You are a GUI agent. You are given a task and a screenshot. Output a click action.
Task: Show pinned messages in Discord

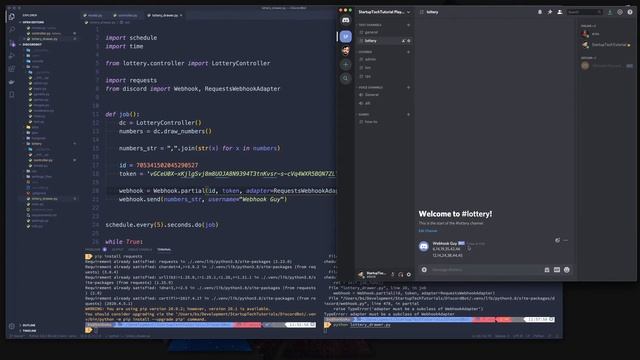(x=550, y=12)
